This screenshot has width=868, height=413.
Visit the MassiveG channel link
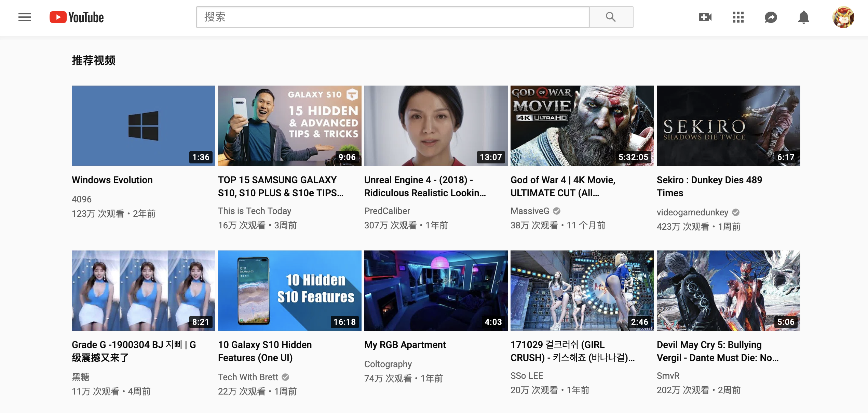point(530,211)
